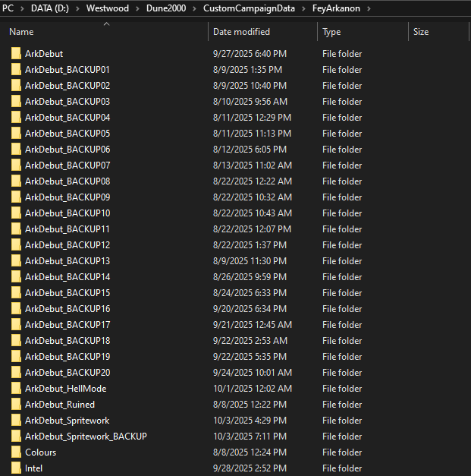Click the ArkDebut folder icon
The image size is (471, 476).
click(16, 54)
